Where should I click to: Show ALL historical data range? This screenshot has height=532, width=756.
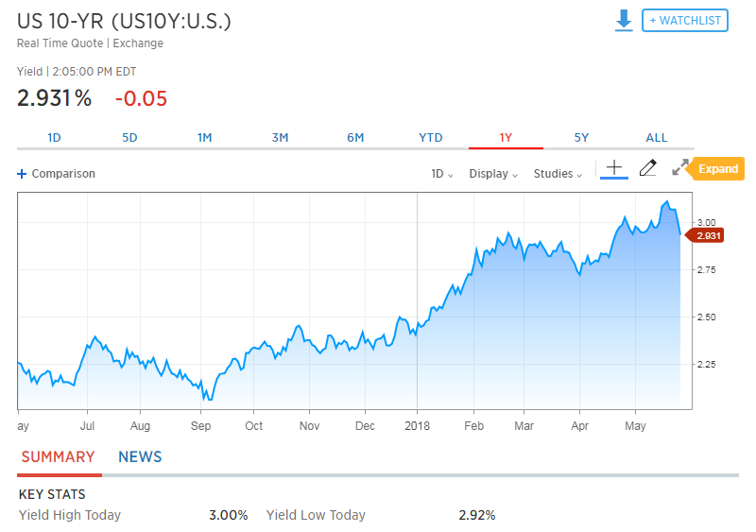point(657,138)
